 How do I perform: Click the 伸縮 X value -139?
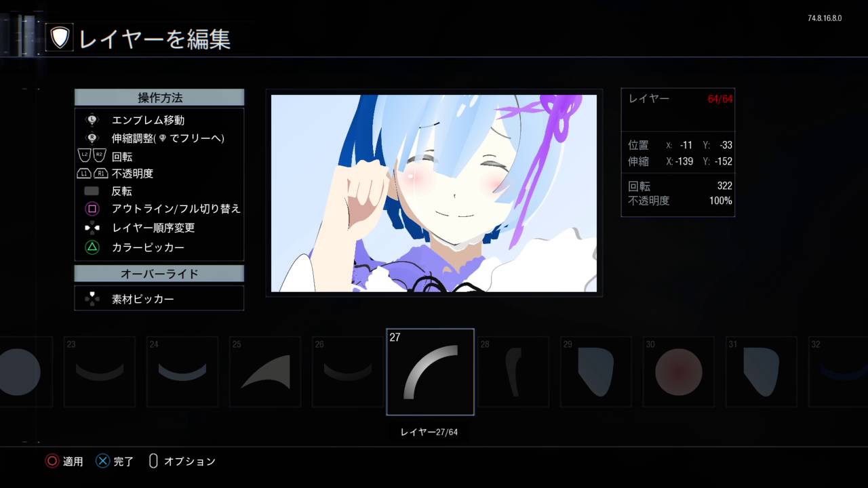pyautogui.click(x=684, y=161)
